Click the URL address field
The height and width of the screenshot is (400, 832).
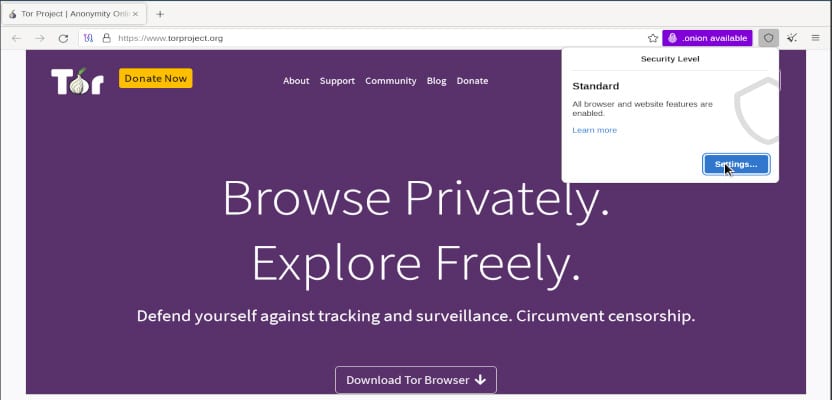tap(370, 38)
